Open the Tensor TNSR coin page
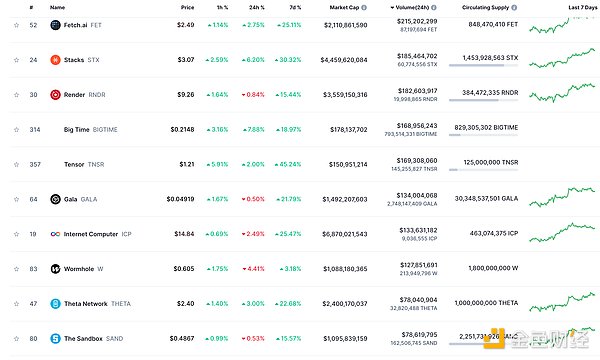Viewport: 600px width, 360px height. coord(84,165)
